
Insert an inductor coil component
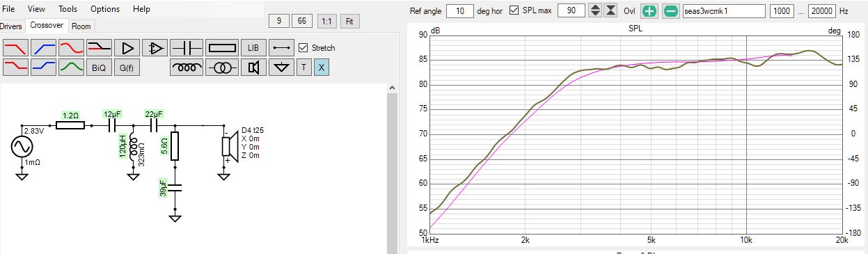(187, 68)
